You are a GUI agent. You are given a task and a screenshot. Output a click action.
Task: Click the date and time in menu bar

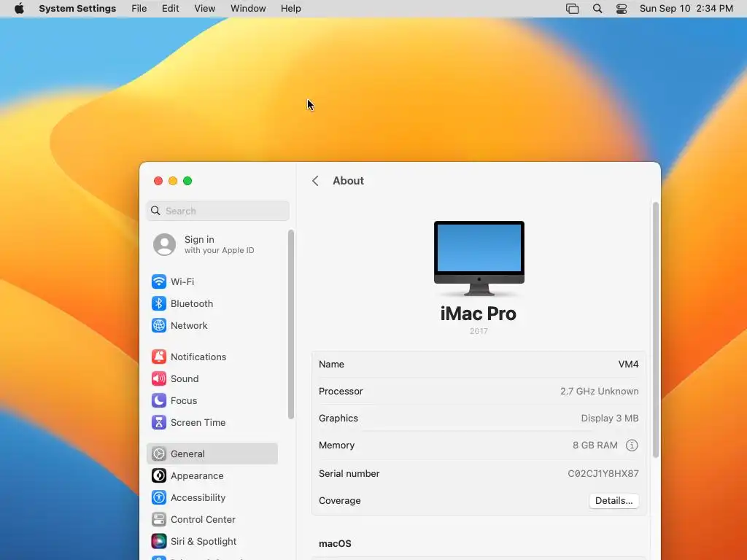(686, 9)
